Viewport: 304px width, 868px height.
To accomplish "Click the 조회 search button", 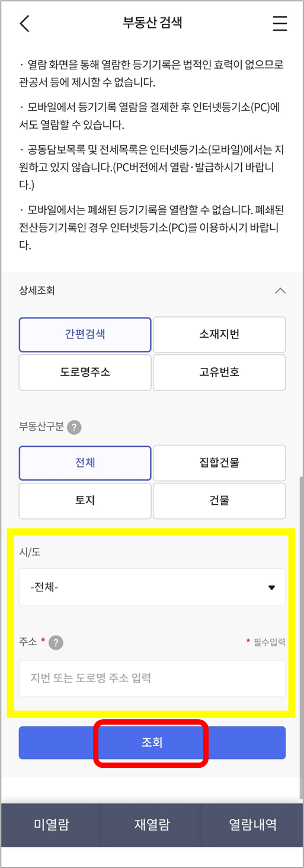I will tap(152, 743).
